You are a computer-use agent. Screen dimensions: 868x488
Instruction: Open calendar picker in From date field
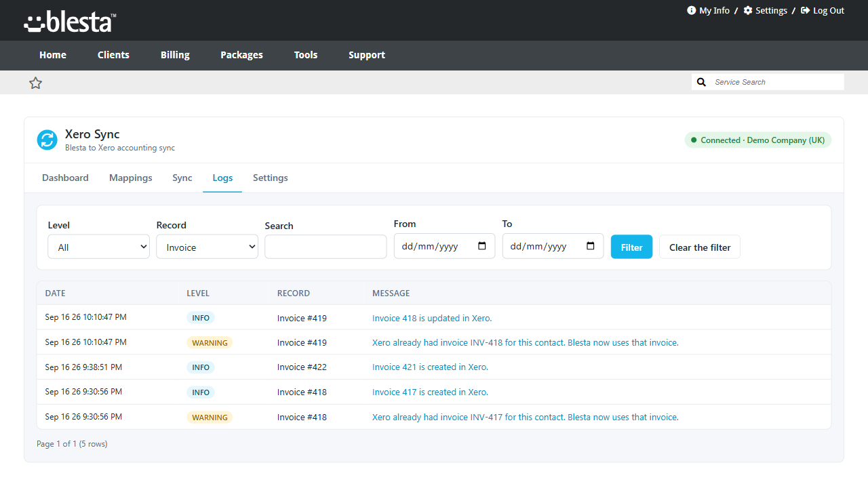482,246
